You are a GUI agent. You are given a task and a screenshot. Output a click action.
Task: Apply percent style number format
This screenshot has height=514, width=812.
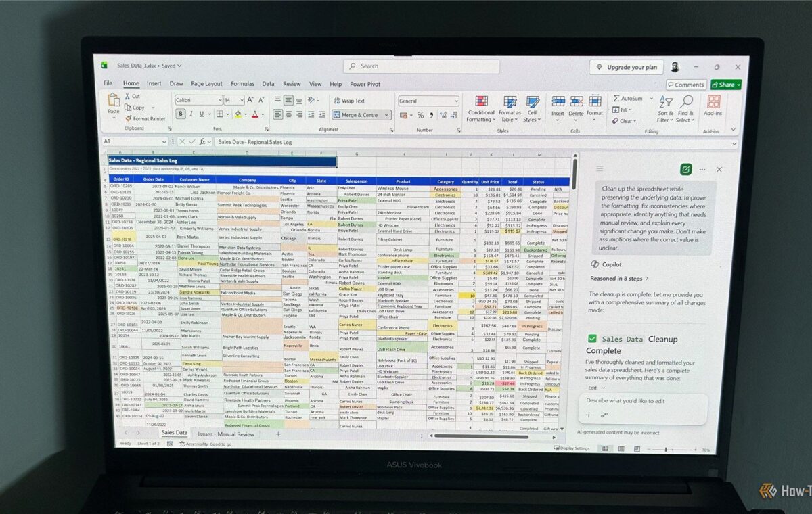420,115
